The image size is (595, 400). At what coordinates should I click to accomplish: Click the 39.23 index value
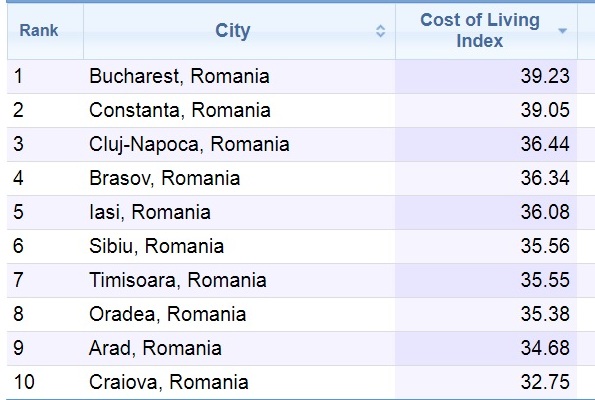(545, 76)
